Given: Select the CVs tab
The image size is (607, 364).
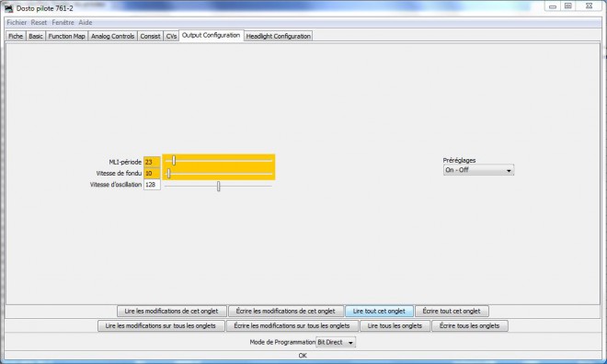Looking at the screenshot, I should (x=171, y=36).
